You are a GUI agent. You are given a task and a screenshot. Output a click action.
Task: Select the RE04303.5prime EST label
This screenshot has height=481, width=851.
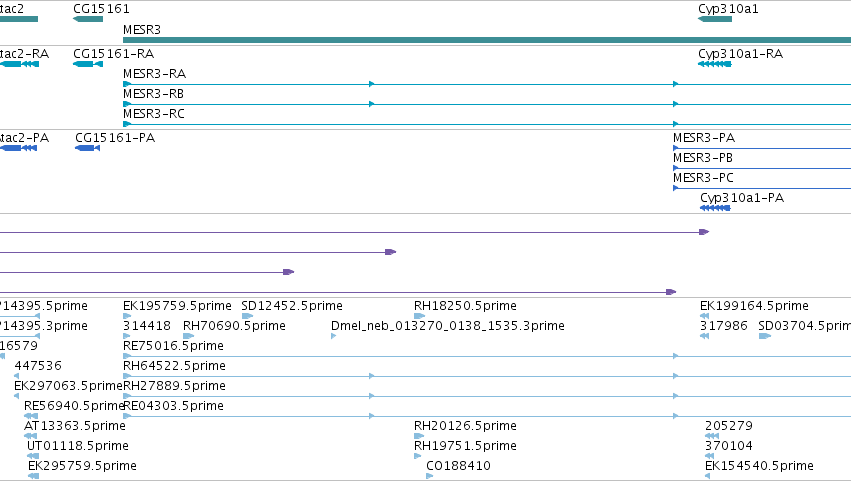point(173,406)
